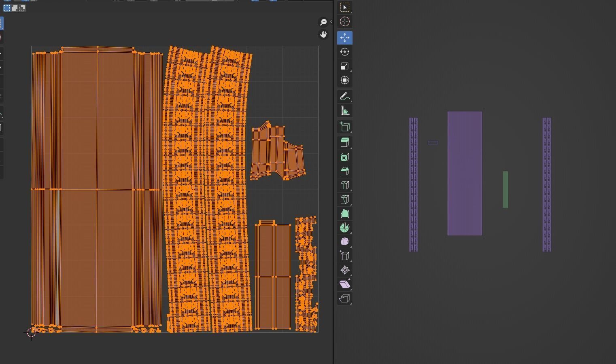616x364 pixels.
Task: Select the Rotate tool
Action: pyautogui.click(x=344, y=52)
